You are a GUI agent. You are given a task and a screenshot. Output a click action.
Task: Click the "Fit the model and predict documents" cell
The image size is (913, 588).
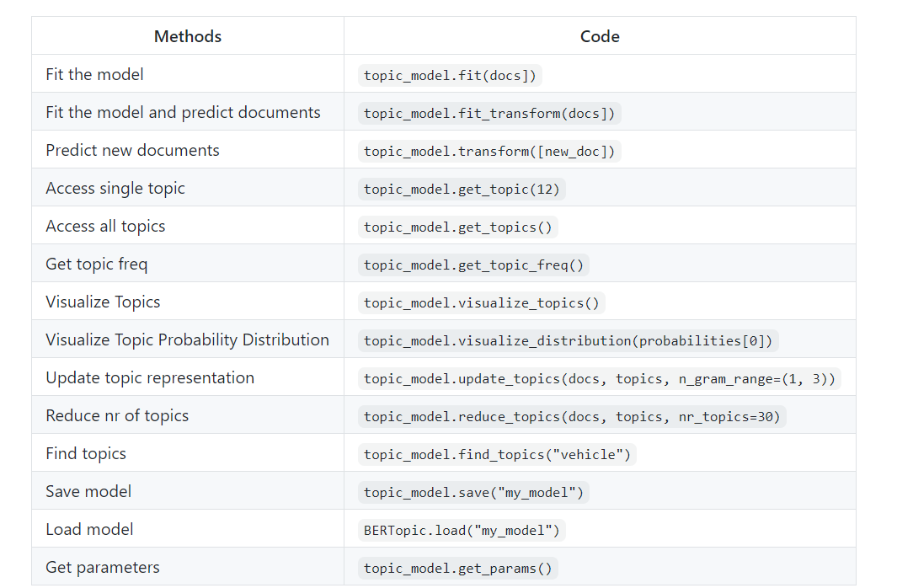183,112
